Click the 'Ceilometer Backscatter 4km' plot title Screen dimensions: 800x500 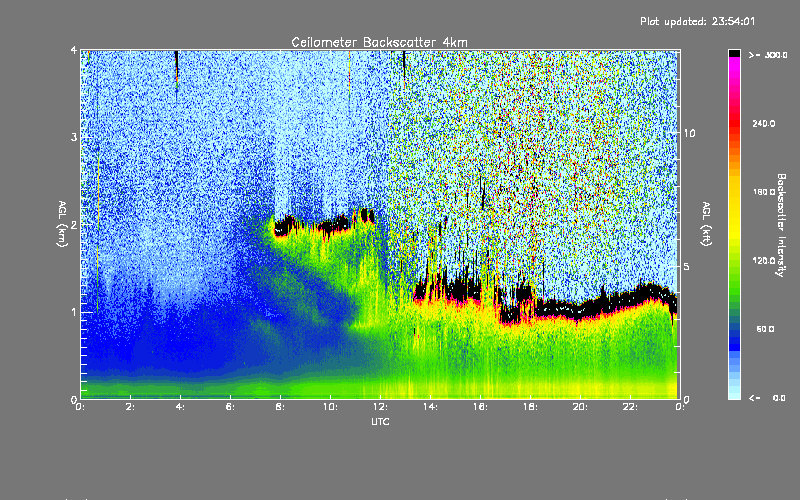point(379,42)
